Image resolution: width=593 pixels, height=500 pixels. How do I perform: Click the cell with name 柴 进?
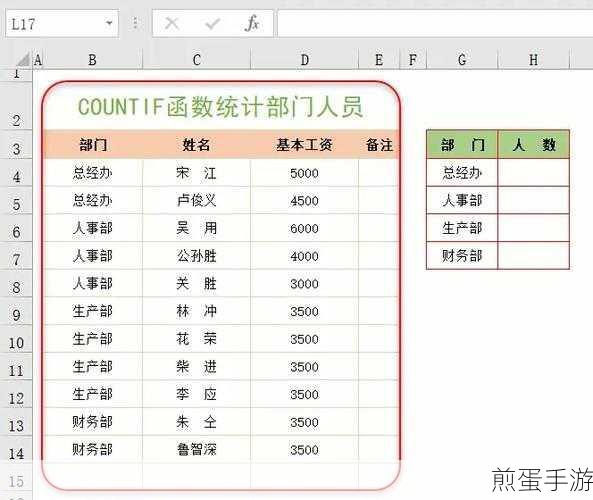tap(196, 366)
